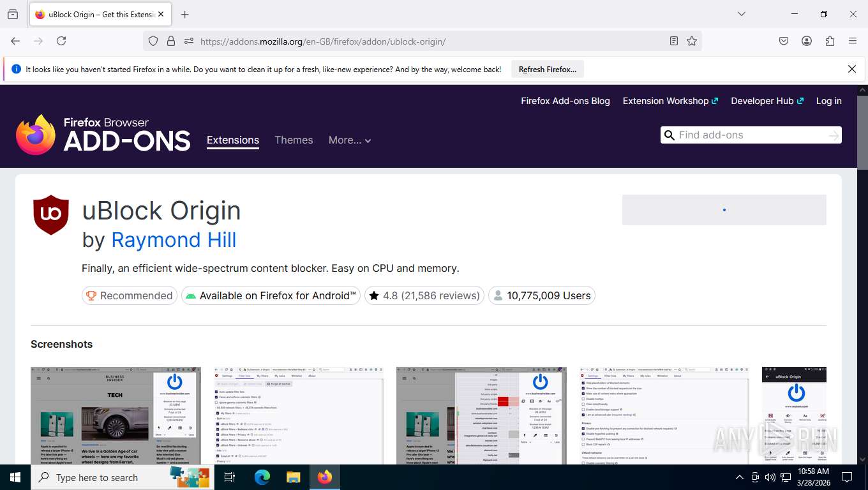The width and height of the screenshot is (868, 490).
Task: Reload the current page
Action: point(61,41)
